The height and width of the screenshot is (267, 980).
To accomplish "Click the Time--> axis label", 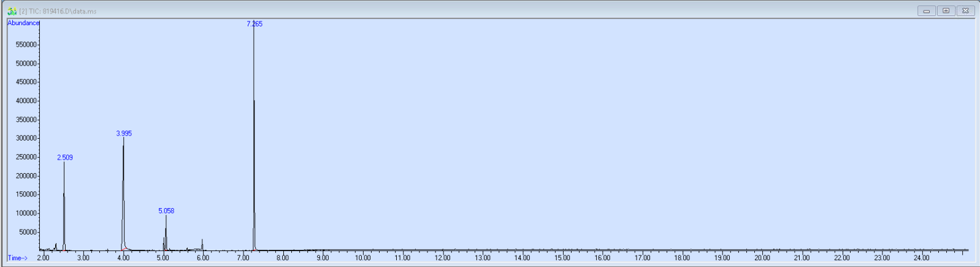I will pos(17,258).
